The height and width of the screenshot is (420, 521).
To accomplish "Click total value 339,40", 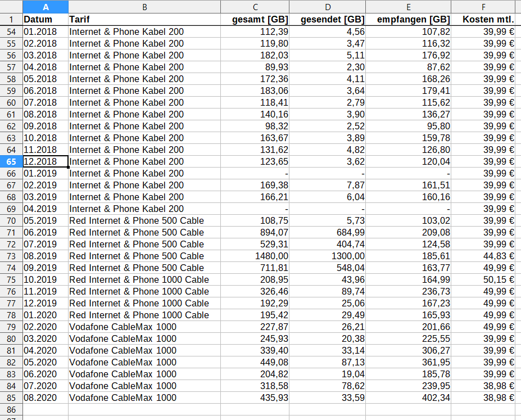I will [x=255, y=350].
